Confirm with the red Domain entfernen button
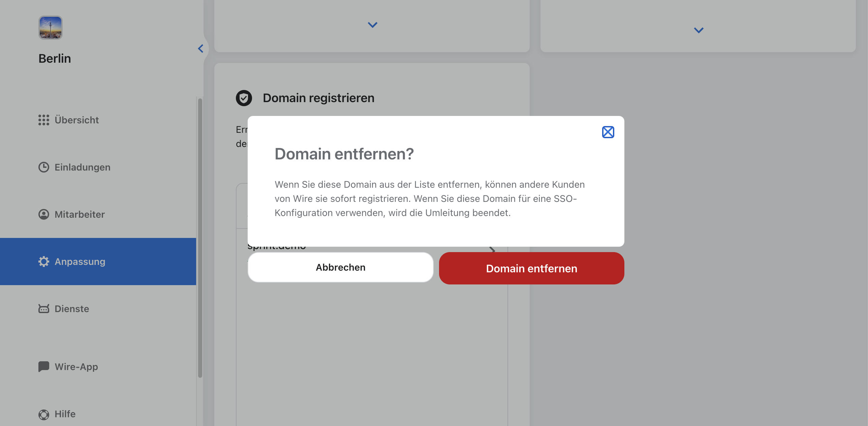The width and height of the screenshot is (868, 426). 531,268
